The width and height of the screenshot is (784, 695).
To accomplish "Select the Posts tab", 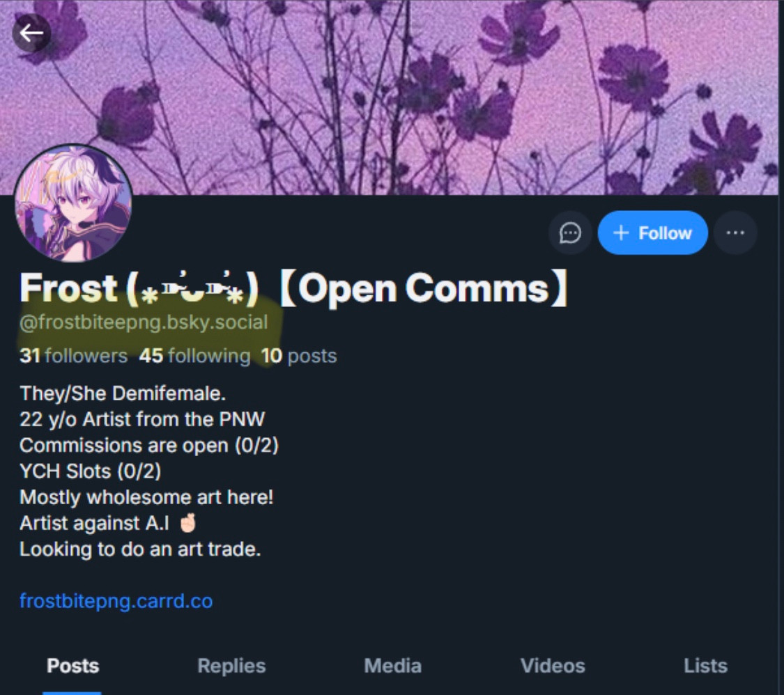I will pos(72,666).
